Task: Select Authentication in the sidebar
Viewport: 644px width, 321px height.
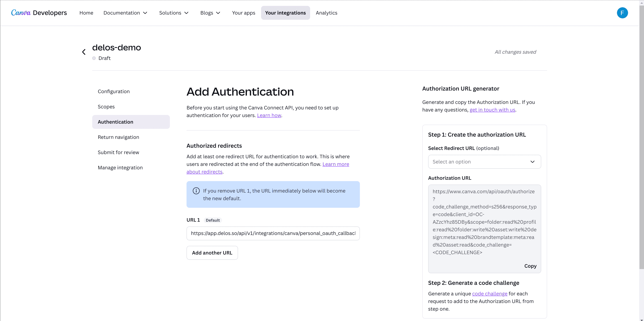Action: point(131,122)
